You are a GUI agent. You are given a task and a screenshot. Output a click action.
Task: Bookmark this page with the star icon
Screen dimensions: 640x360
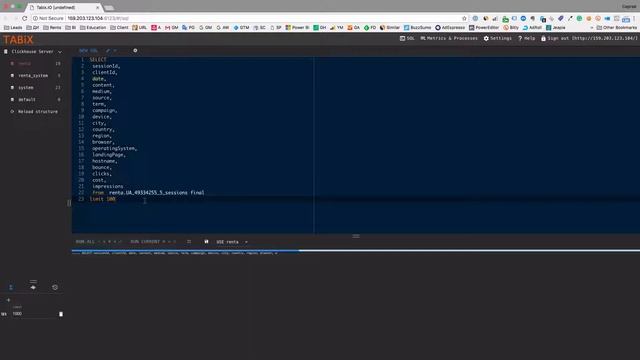[464, 18]
